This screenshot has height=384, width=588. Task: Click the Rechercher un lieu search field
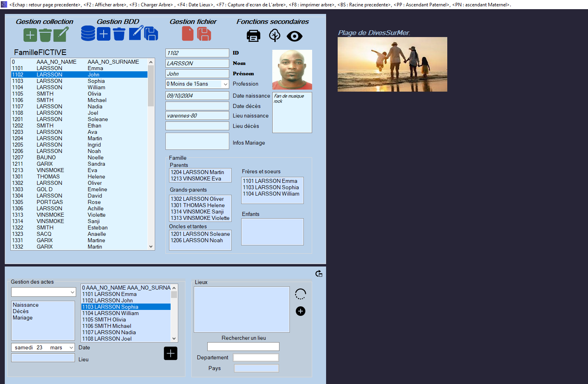pos(243,347)
